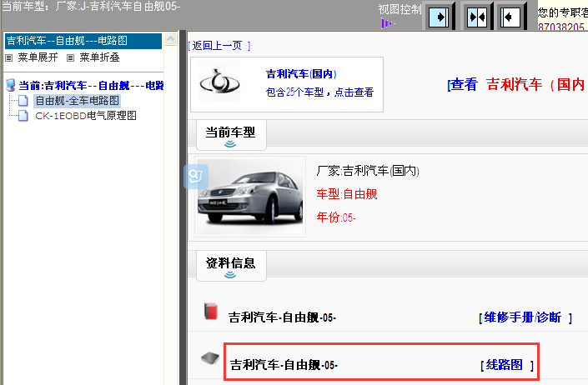The width and height of the screenshot is (588, 385).
Task: Open the 维修手册/诊断 link
Action: (x=523, y=317)
